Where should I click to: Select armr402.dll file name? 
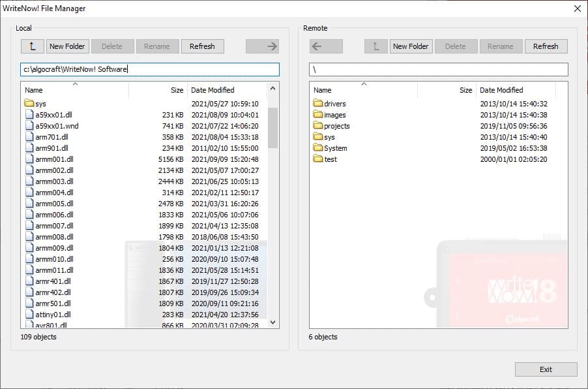53,292
